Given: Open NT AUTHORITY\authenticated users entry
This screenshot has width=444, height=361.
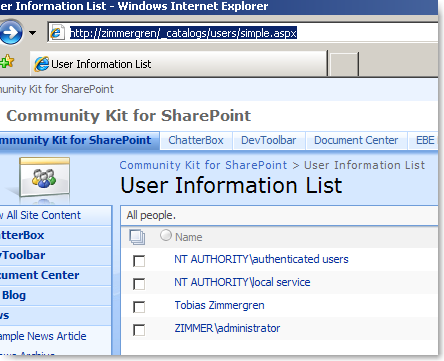Looking at the screenshot, I should point(261,259).
